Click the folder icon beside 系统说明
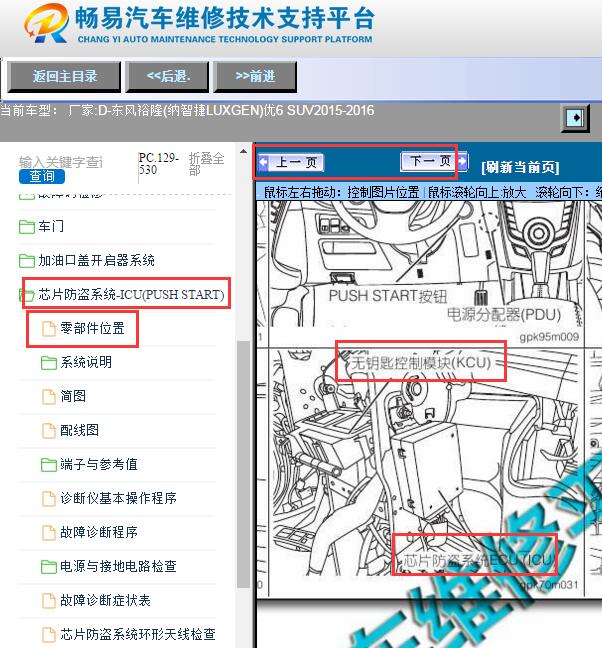This screenshot has height=648, width=602. 49,363
